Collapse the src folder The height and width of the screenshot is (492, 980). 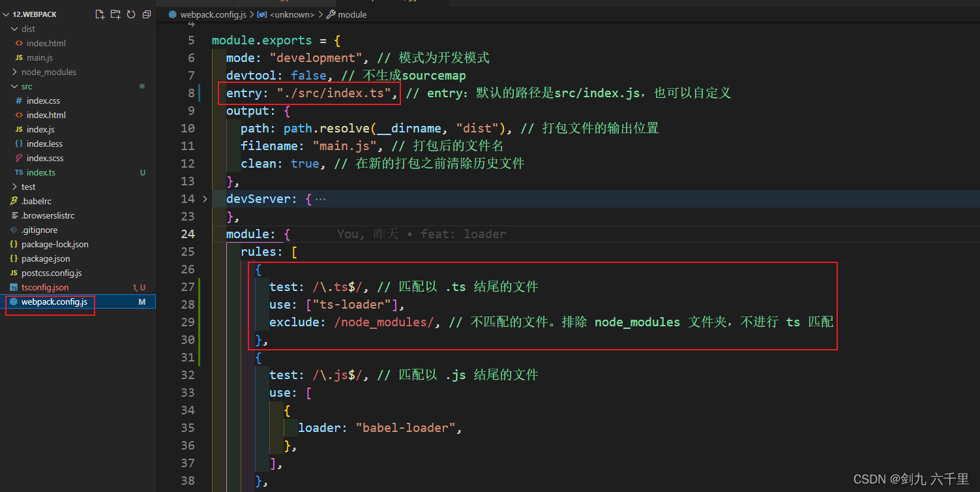pos(14,86)
